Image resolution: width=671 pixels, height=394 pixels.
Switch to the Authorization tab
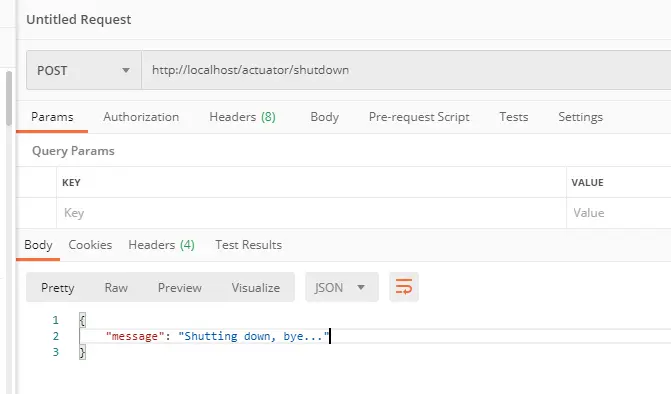pyautogui.click(x=141, y=117)
